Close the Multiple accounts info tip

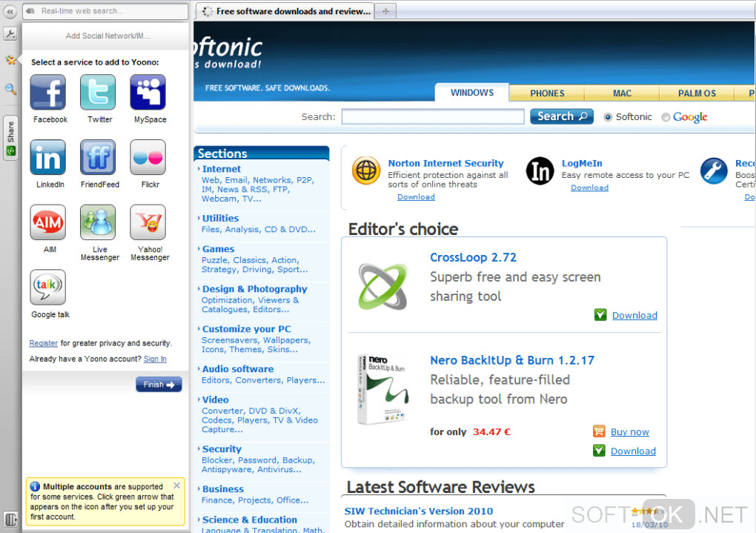pos(177,486)
